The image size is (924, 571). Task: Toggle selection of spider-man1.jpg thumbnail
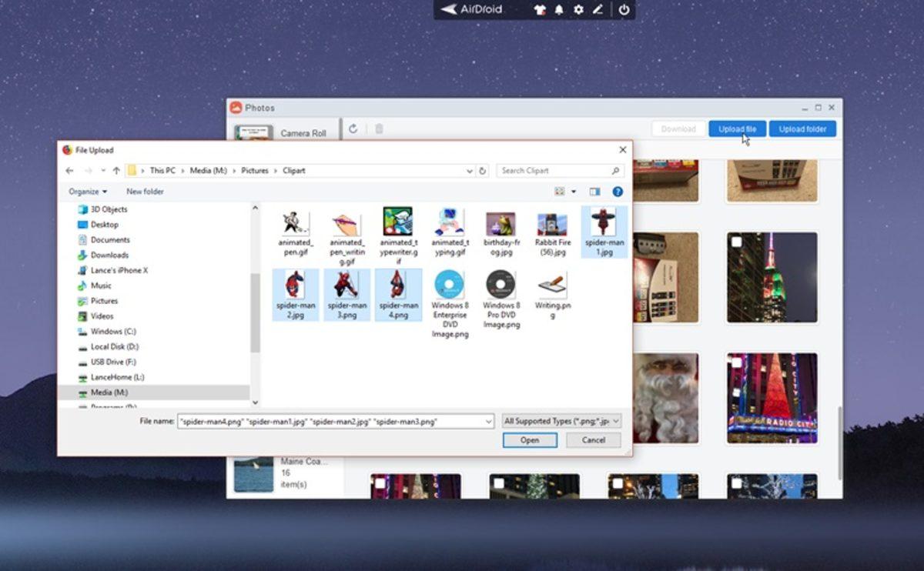(604, 227)
